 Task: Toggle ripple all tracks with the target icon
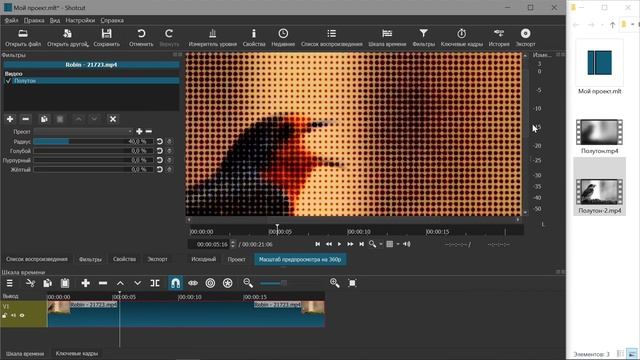[210, 283]
